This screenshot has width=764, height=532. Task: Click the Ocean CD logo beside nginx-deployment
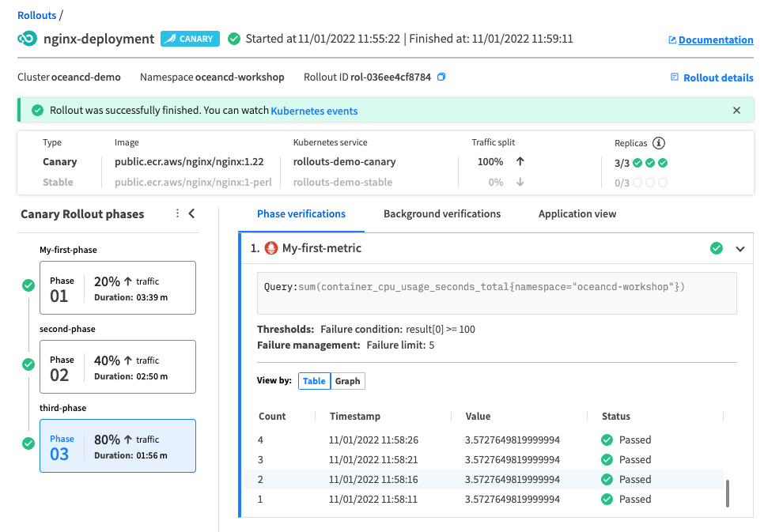(x=27, y=39)
